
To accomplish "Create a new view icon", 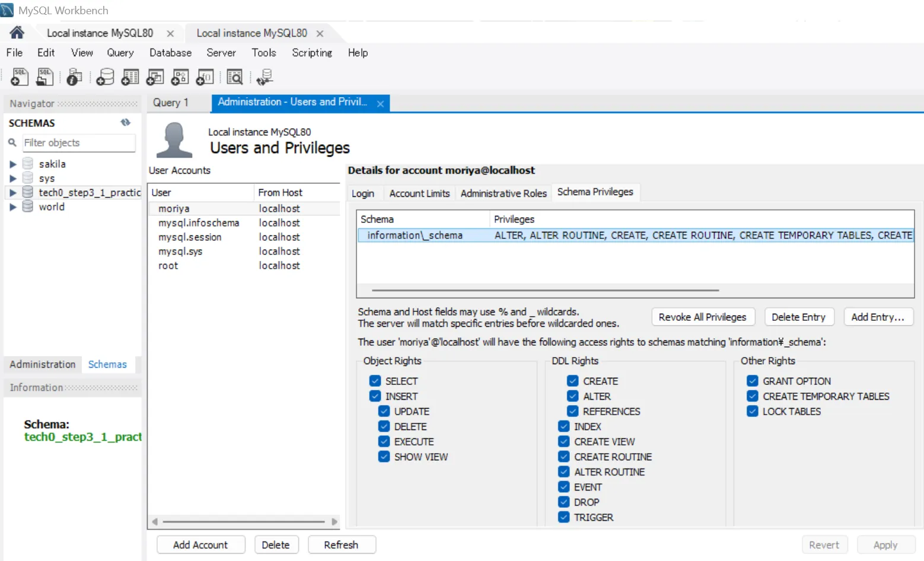I will tap(155, 76).
